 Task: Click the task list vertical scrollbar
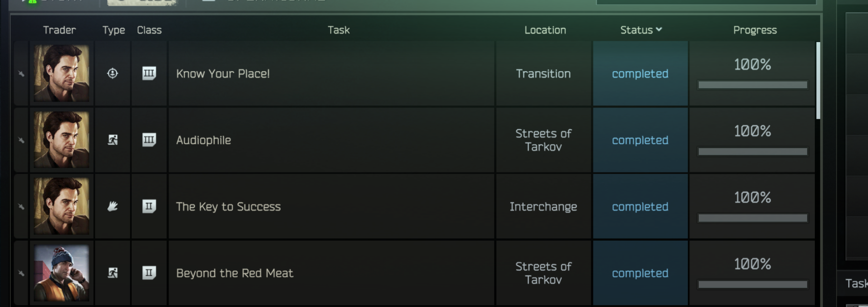point(818,80)
